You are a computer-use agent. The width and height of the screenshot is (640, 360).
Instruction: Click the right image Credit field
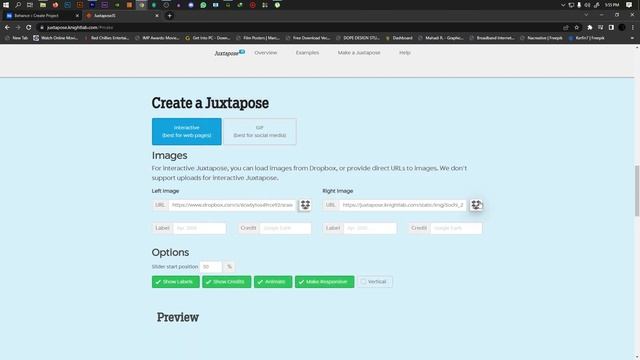coord(456,228)
